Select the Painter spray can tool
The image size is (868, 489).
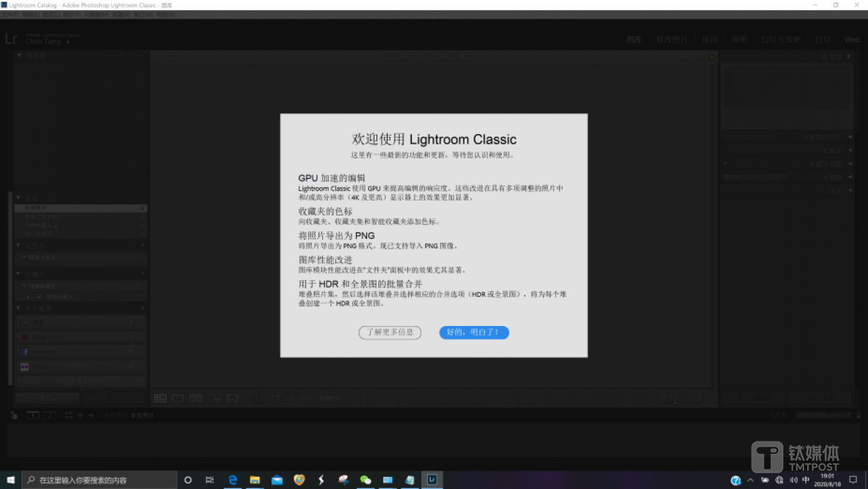click(256, 398)
